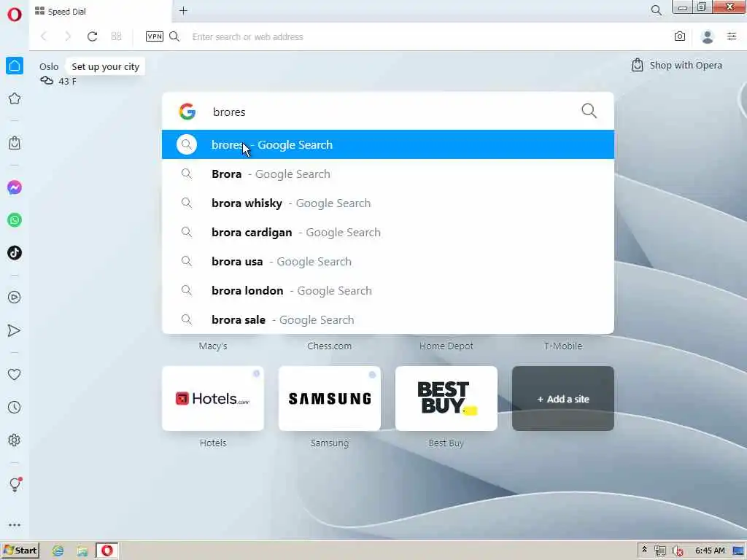Toggle the VPN badge in address bar
747x560 pixels.
click(x=155, y=36)
